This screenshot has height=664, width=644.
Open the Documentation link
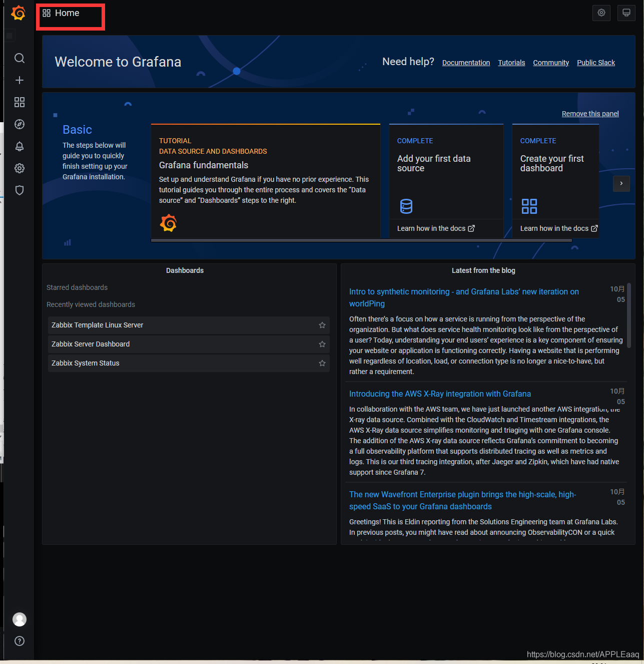coord(466,63)
